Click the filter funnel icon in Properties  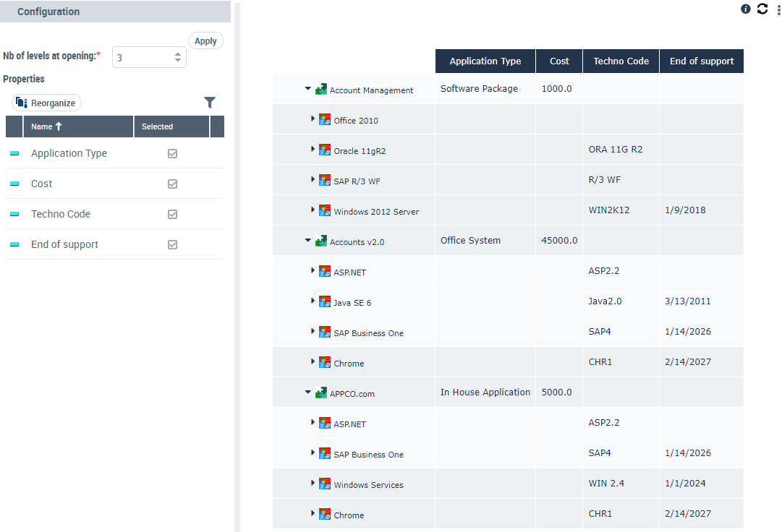pyautogui.click(x=210, y=103)
